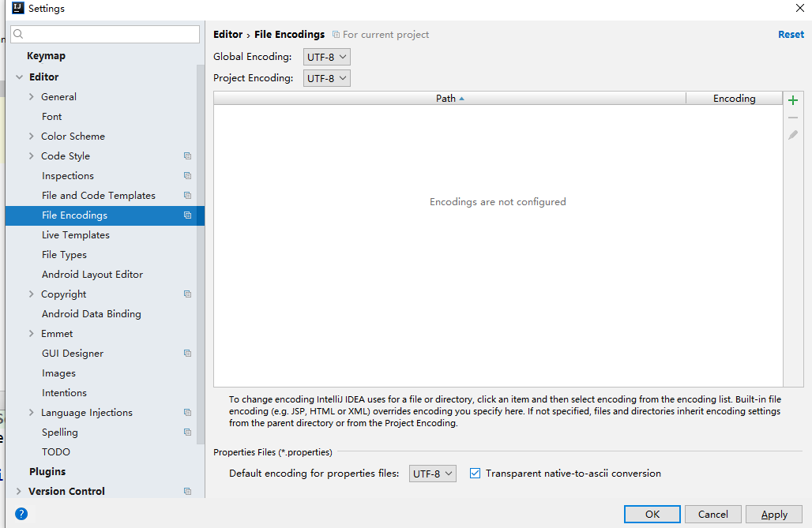Image resolution: width=812 pixels, height=528 pixels.
Task: Click the Reset link
Action: 791,34
